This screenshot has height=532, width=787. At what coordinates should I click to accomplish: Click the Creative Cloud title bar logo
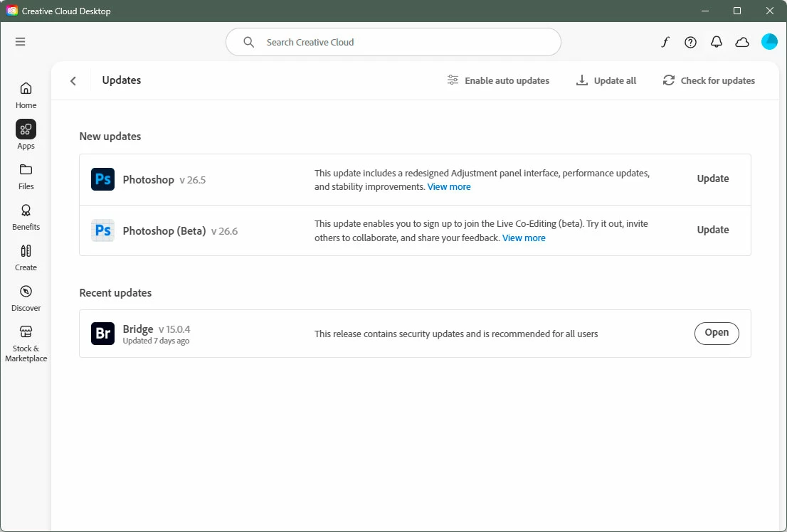[x=11, y=11]
